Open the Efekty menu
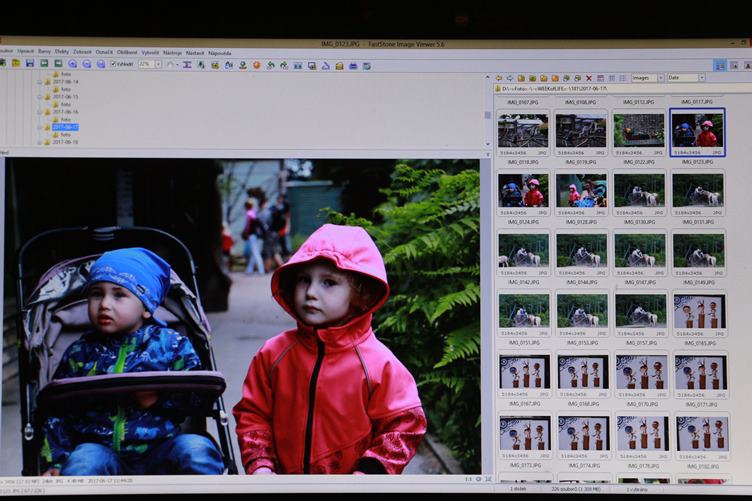 [61, 51]
